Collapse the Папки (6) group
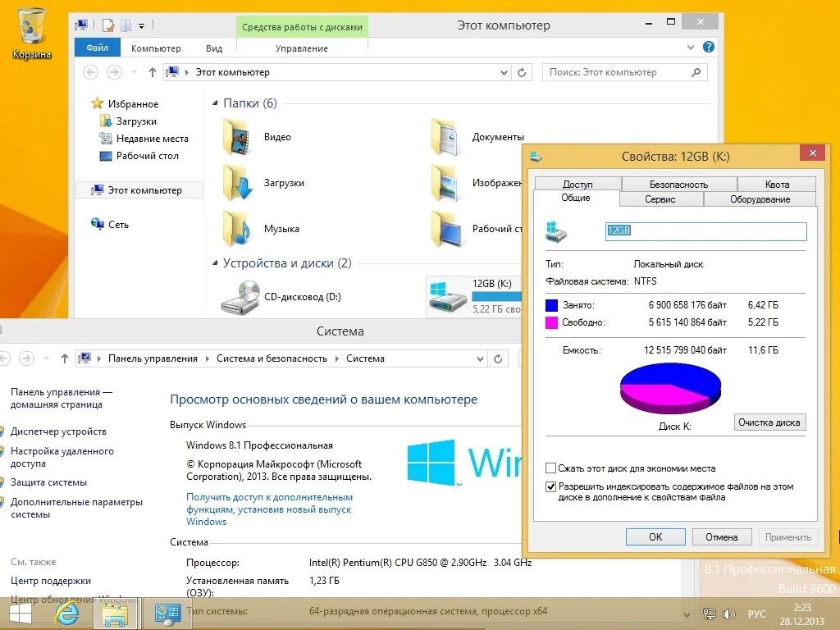Viewport: 840px width, 630px height. [x=215, y=103]
